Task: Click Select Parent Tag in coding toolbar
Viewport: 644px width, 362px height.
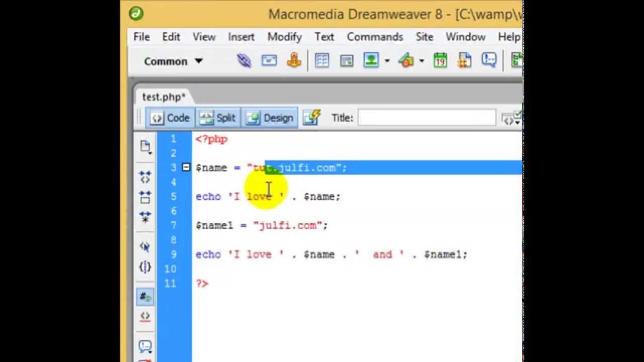Action: 145,247
